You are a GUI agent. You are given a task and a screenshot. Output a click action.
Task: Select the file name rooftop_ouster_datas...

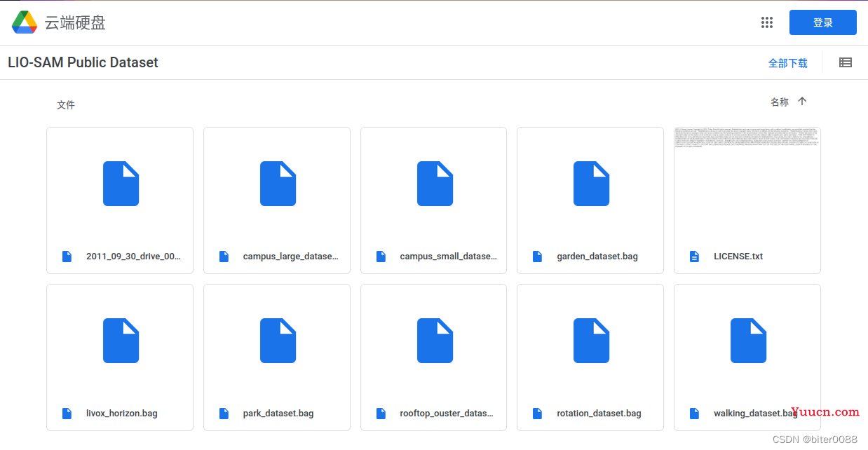click(447, 414)
